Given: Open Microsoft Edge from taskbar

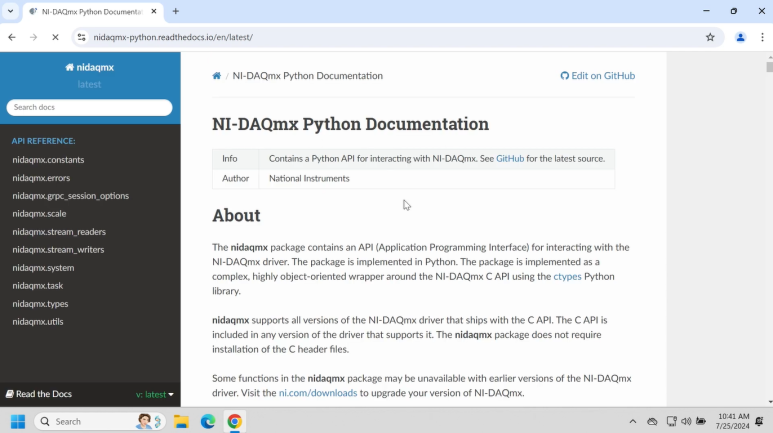Looking at the screenshot, I should pyautogui.click(x=208, y=422).
